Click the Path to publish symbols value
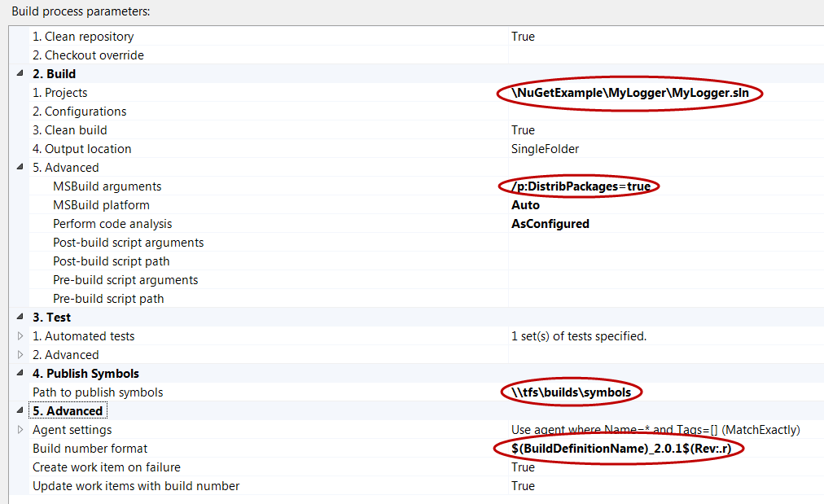The width and height of the screenshot is (824, 504). point(571,392)
